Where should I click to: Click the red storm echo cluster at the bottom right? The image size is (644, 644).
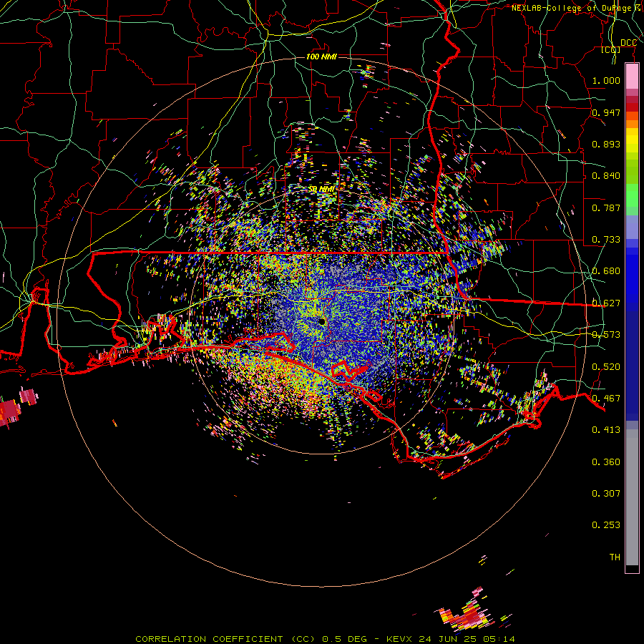click(x=468, y=615)
